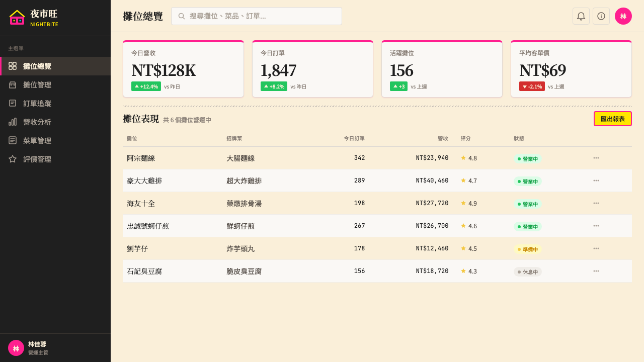The image size is (644, 362).
Task: Open more options for 忠誠號蚵仔煎 row
Action: [596, 226]
